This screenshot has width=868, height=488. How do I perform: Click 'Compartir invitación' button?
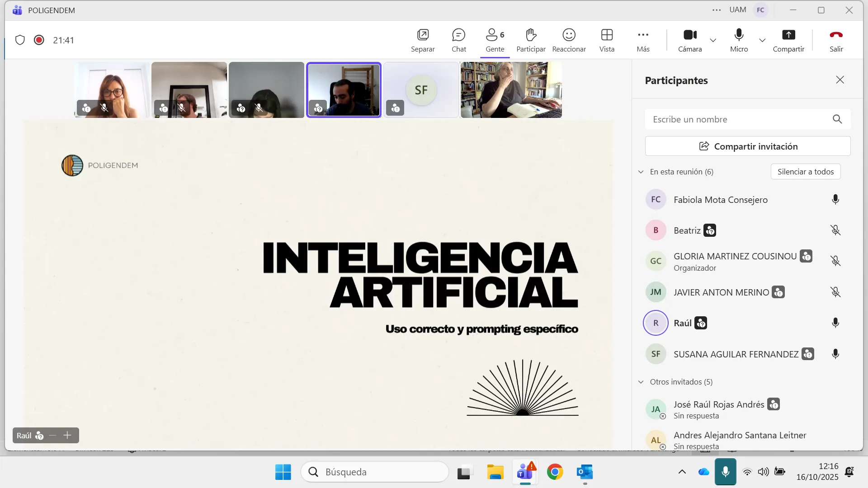pos(748,146)
